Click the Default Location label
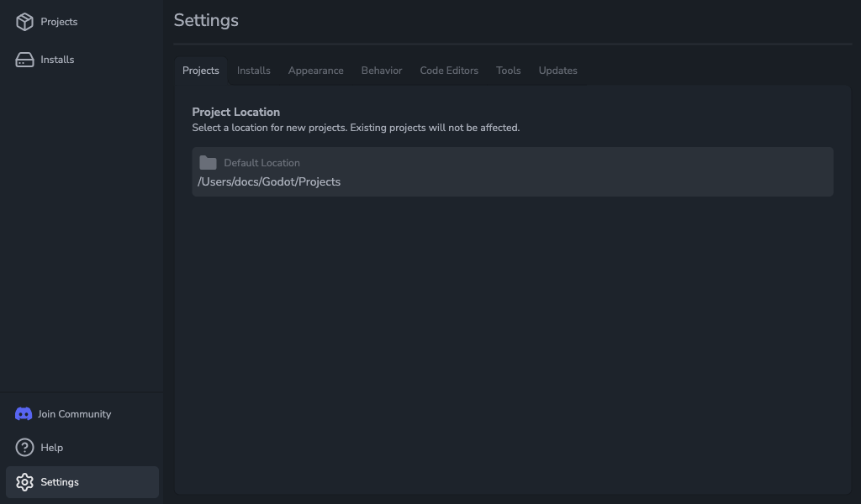This screenshot has height=504, width=861. tap(262, 163)
